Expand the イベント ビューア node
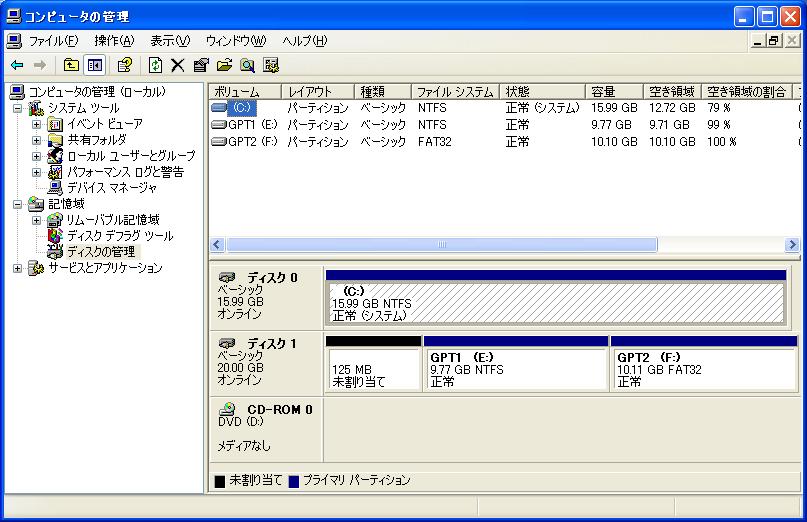Viewport: 807px width, 522px height. tap(36, 125)
